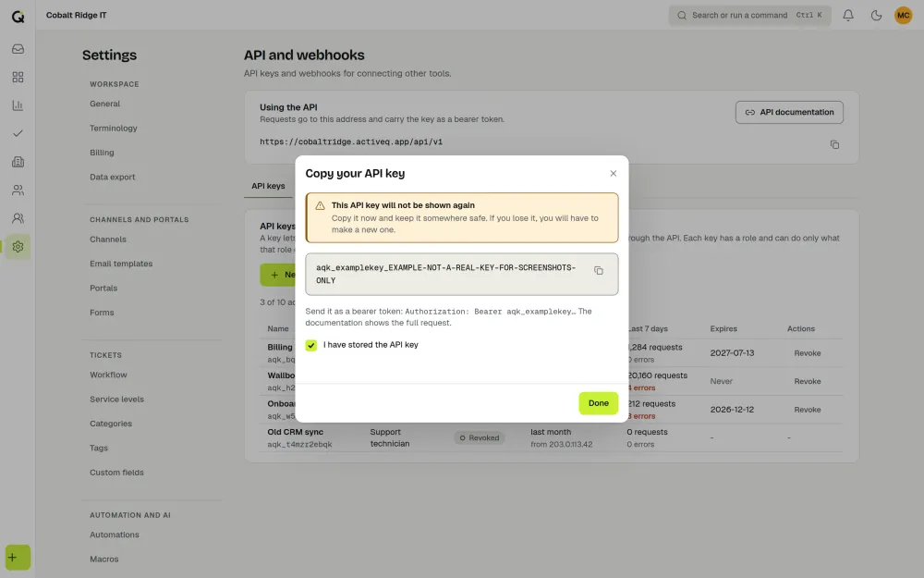Viewport: 924px width, 578px height.
Task: Open Automations settings
Action: (115, 535)
